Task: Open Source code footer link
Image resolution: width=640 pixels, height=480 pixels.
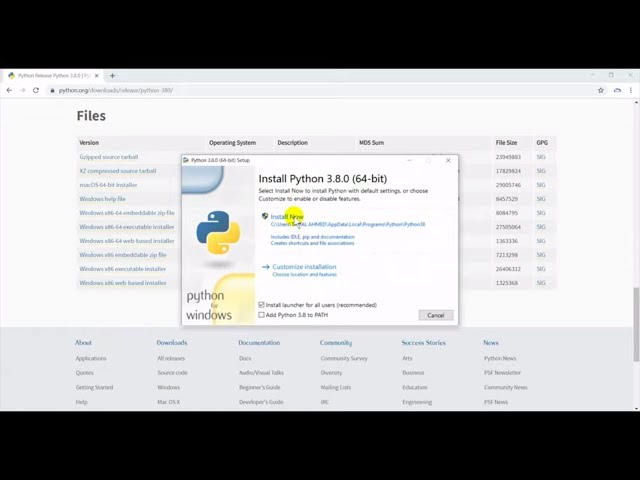Action: (x=172, y=373)
